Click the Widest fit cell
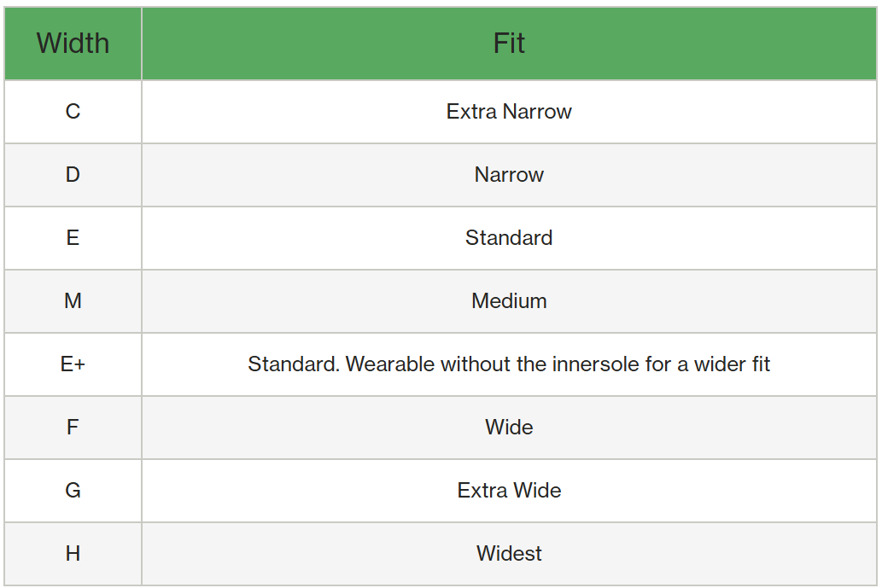Image resolution: width=882 pixels, height=588 pixels. (509, 554)
